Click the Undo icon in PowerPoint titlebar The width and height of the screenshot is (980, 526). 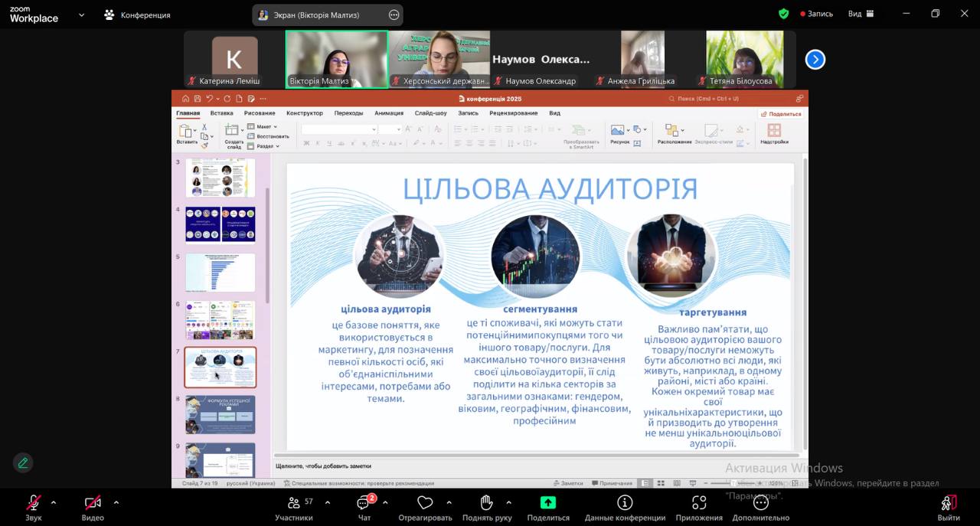(x=209, y=98)
